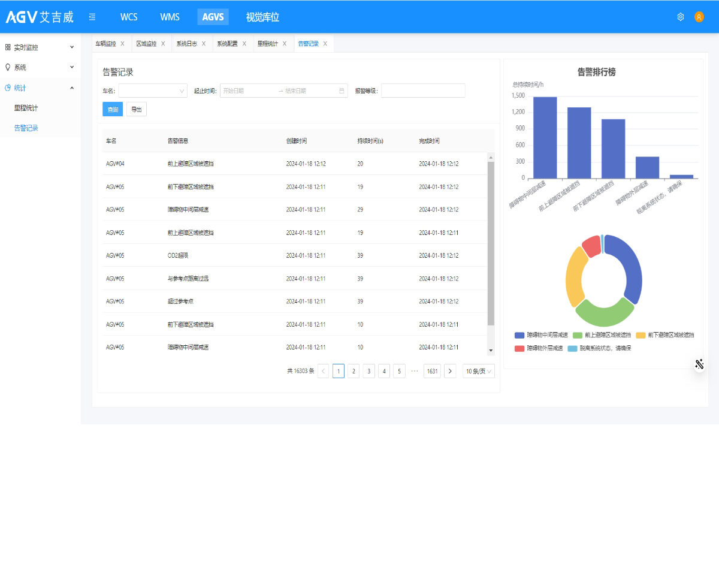Expand the 实时监控 sidebar menu

point(40,47)
